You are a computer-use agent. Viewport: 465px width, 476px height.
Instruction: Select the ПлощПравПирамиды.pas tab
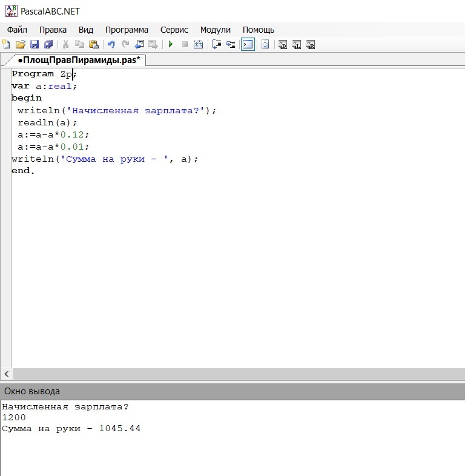(78, 60)
